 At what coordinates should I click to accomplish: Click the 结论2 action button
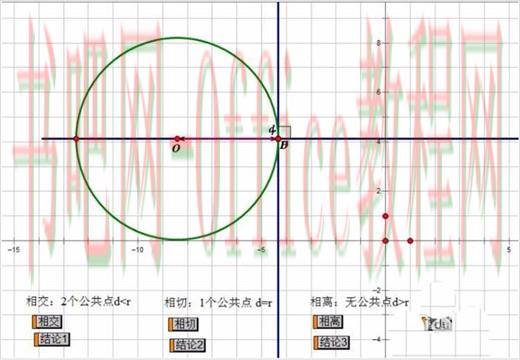click(x=188, y=345)
